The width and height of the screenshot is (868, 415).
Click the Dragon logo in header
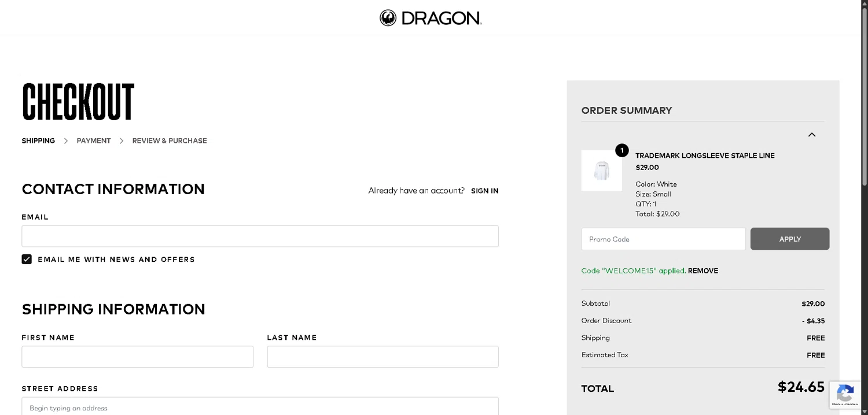tap(431, 18)
